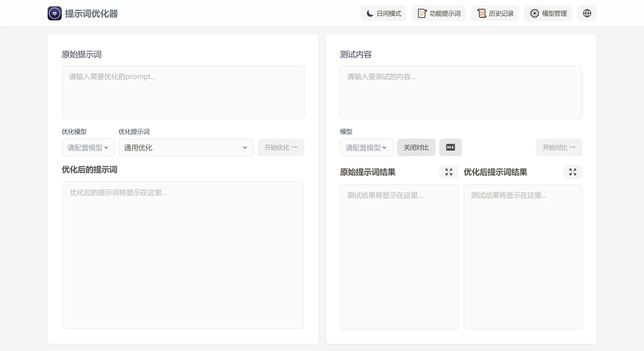Click the 提示词优化器 app logo icon
This screenshot has width=644, height=351.
pyautogui.click(x=54, y=13)
